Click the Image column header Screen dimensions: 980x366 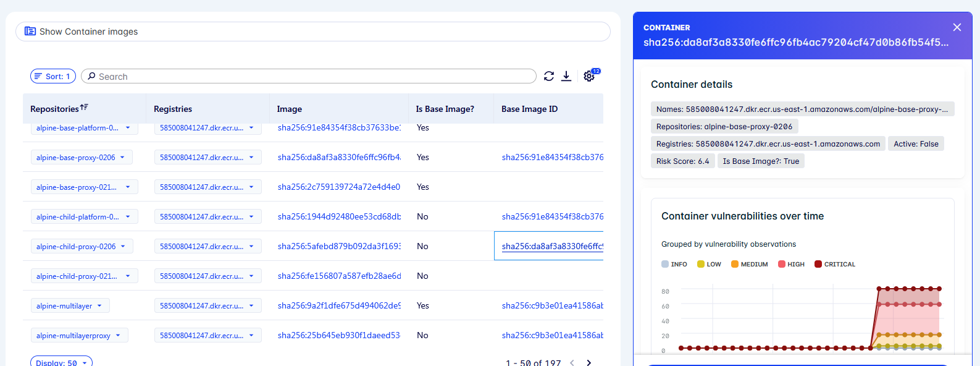[x=290, y=109]
